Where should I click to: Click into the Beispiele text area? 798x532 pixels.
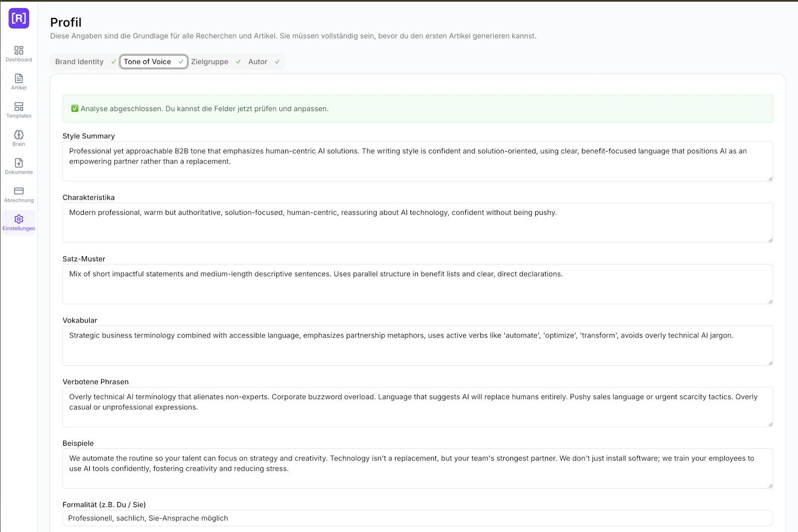pyautogui.click(x=417, y=468)
